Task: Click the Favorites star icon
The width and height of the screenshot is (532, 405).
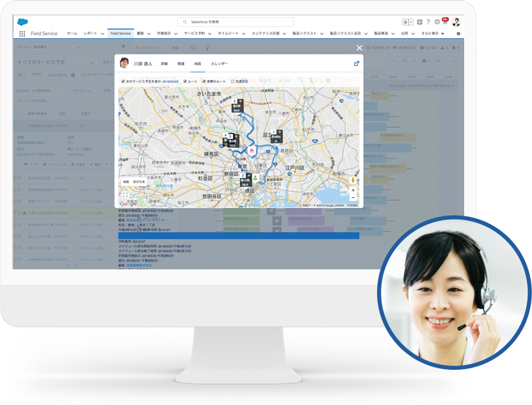Action: click(405, 22)
